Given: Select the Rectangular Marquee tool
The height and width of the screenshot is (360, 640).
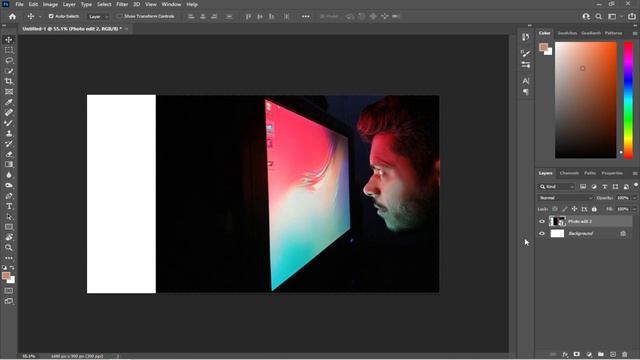Looking at the screenshot, I should pyautogui.click(x=9, y=50).
